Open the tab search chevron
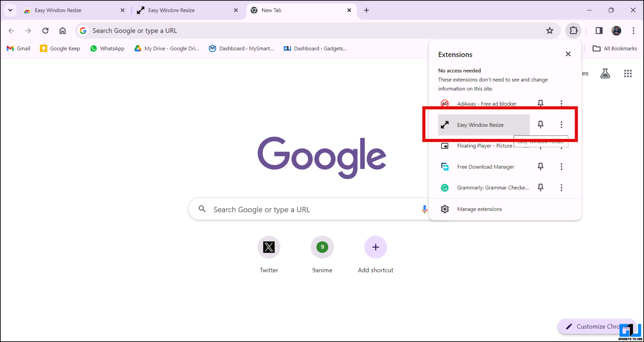The height and width of the screenshot is (342, 644). tap(10, 10)
